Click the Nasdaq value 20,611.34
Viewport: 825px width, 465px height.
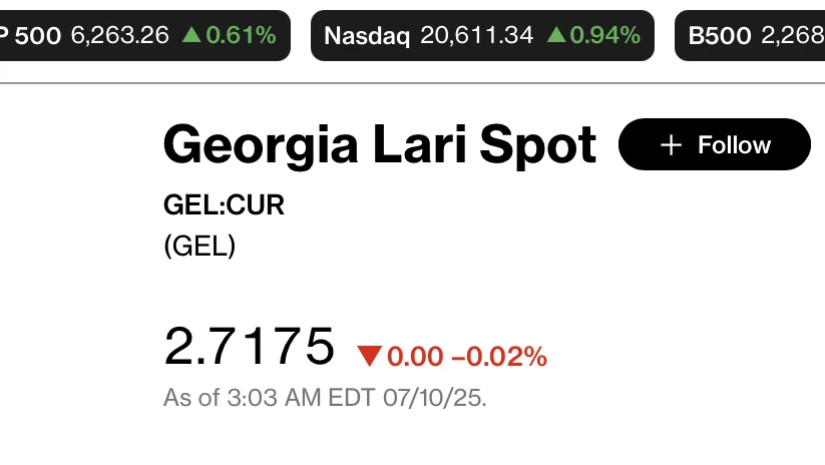click(x=477, y=36)
